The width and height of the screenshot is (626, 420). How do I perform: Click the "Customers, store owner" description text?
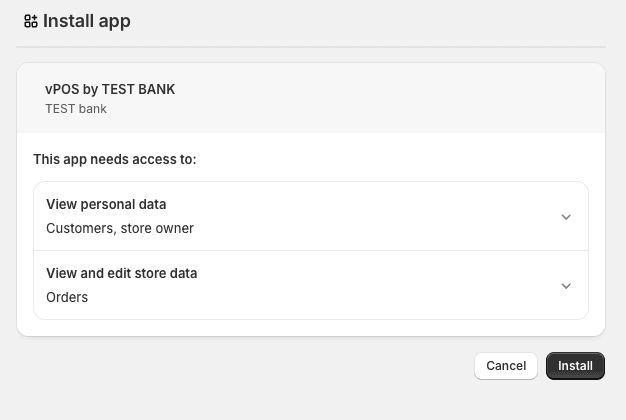pyautogui.click(x=120, y=228)
